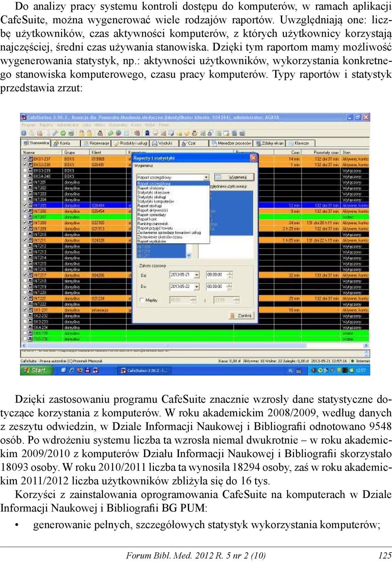Adjust the Od time spinner arrows
This screenshot has height=562, width=392.
tap(230, 275)
